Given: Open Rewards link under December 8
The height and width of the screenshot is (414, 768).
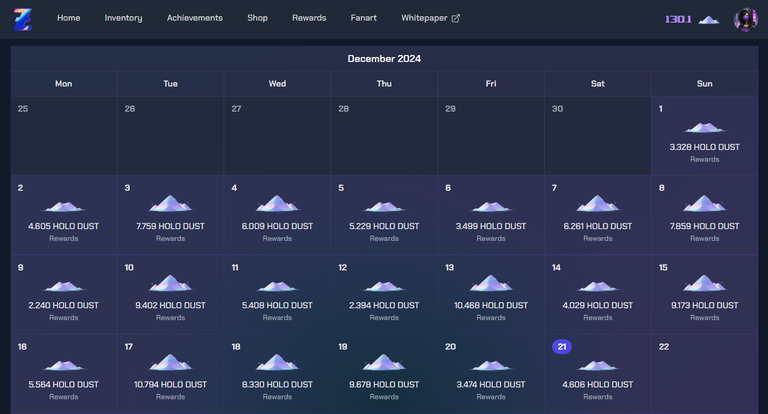Looking at the screenshot, I should coord(704,239).
